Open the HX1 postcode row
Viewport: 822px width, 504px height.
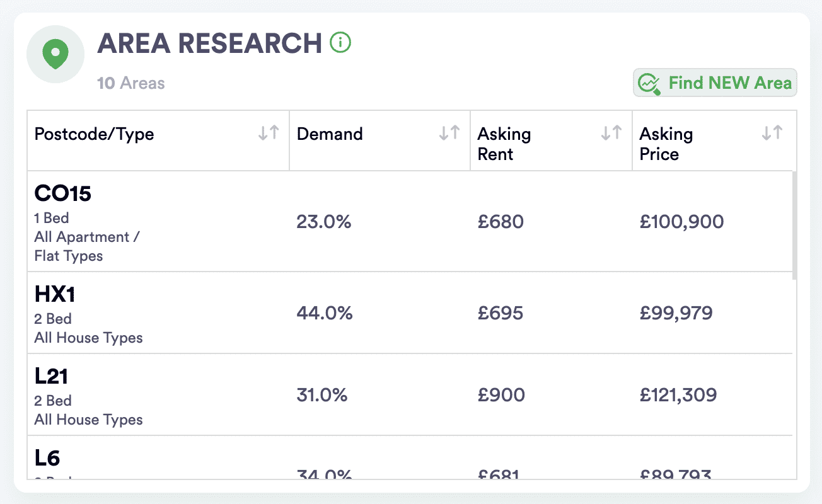[55, 294]
